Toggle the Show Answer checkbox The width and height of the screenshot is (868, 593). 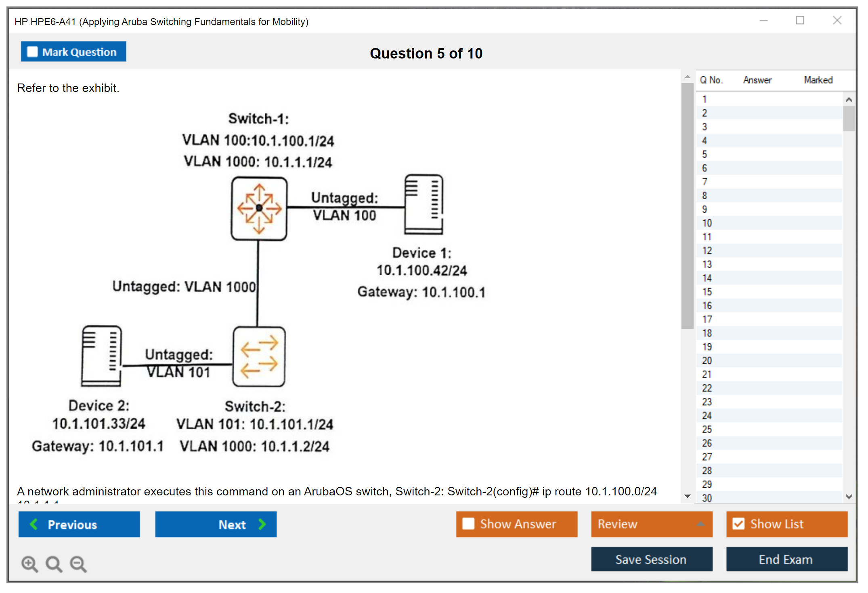468,524
